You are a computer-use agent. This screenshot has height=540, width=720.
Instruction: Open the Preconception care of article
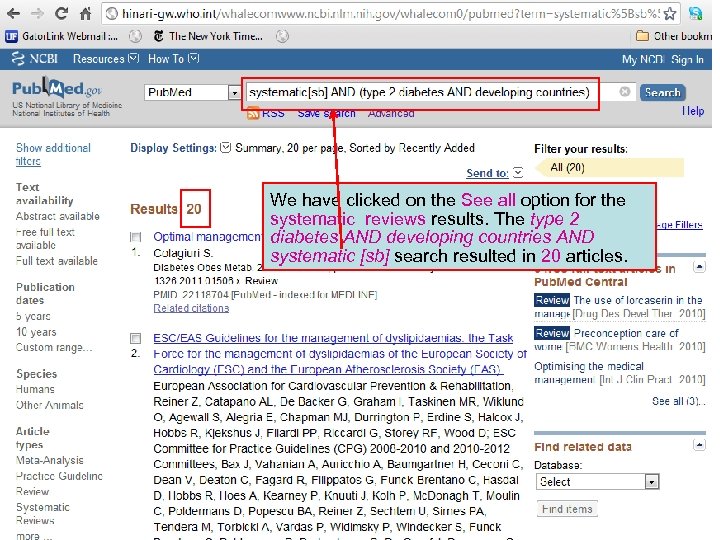point(626,333)
